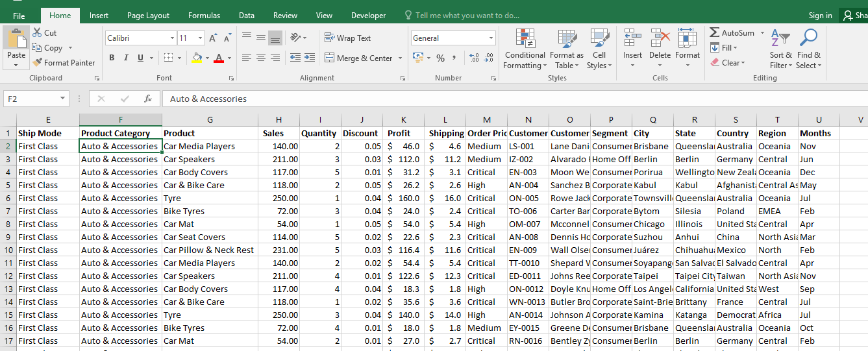Click the Format Painter icon
868x351 pixels.
click(38, 63)
